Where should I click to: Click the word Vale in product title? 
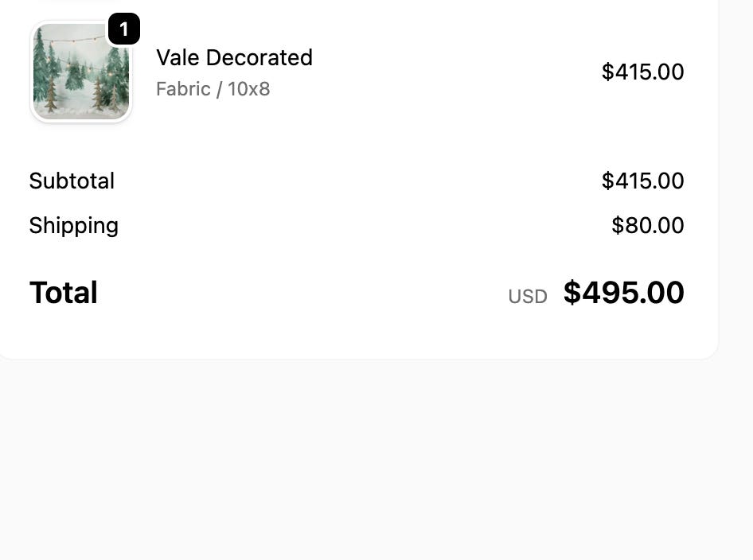tap(178, 58)
